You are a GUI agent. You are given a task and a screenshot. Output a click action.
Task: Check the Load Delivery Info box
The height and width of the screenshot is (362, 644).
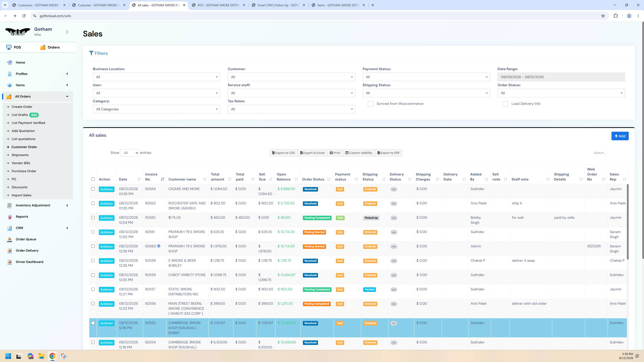pyautogui.click(x=505, y=104)
